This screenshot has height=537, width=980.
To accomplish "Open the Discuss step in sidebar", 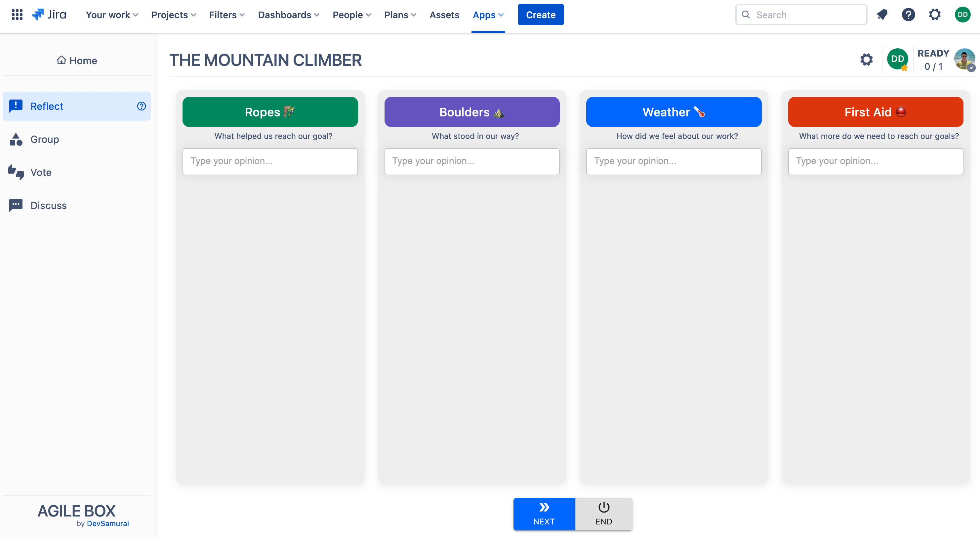I will click(48, 206).
